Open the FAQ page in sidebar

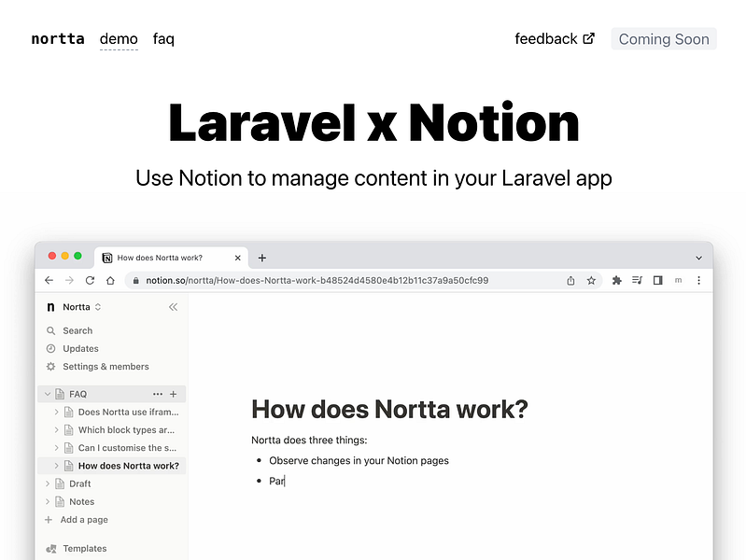pos(78,394)
